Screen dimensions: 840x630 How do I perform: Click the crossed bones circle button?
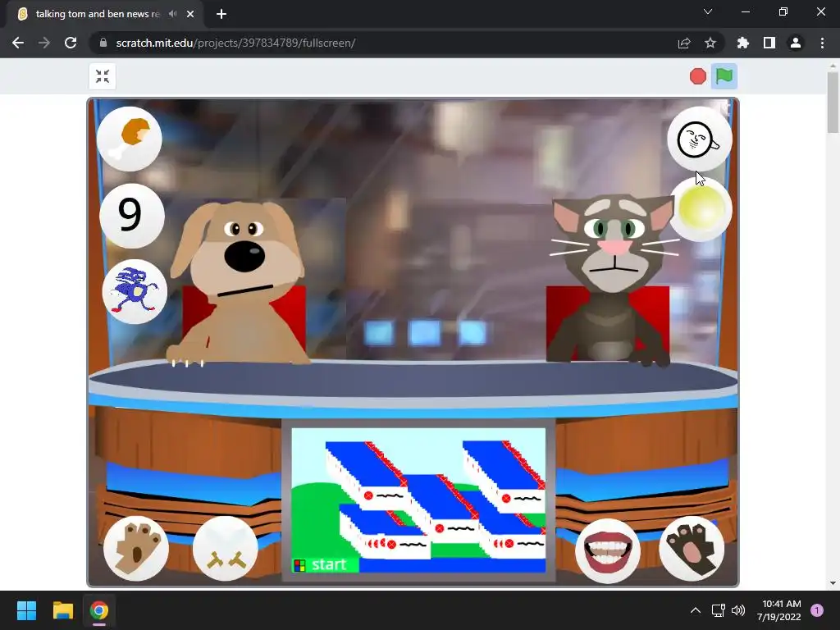226,548
